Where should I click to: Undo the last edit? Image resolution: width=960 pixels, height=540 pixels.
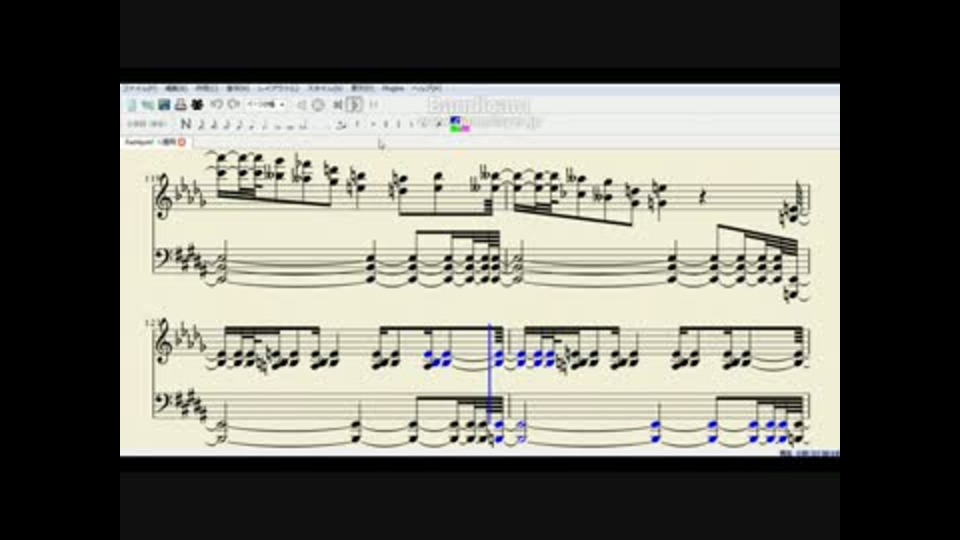tap(216, 104)
